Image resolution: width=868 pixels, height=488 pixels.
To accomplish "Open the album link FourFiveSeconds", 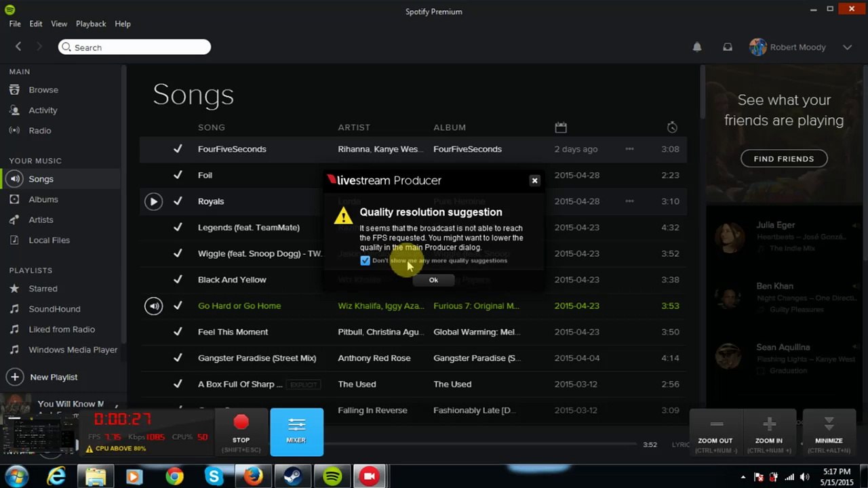I will tap(467, 149).
